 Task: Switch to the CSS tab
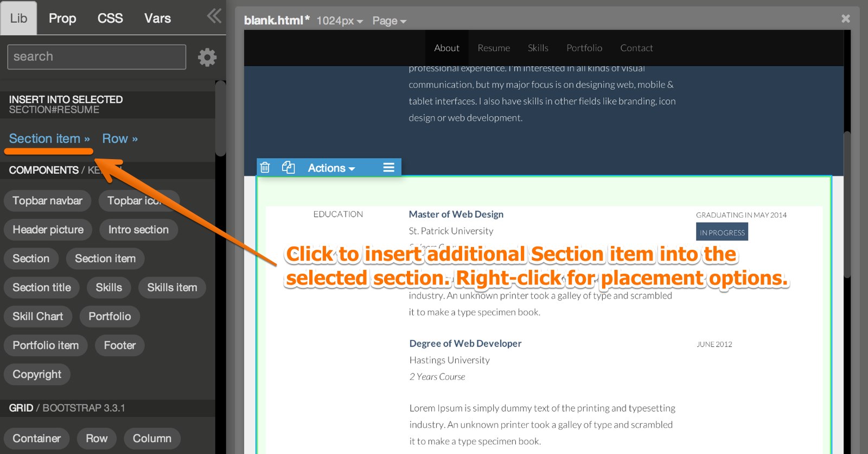coord(110,18)
